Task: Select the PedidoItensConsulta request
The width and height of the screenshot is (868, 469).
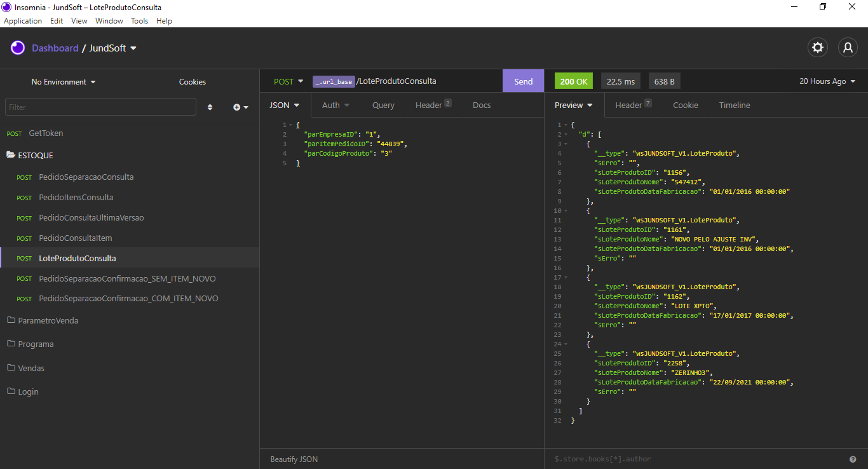Action: (x=130, y=197)
